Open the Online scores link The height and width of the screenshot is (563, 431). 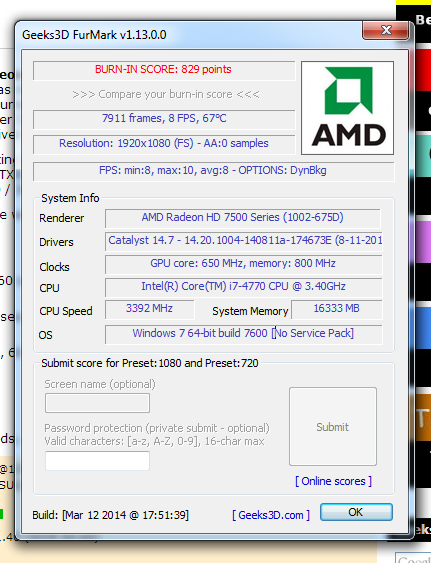(333, 481)
